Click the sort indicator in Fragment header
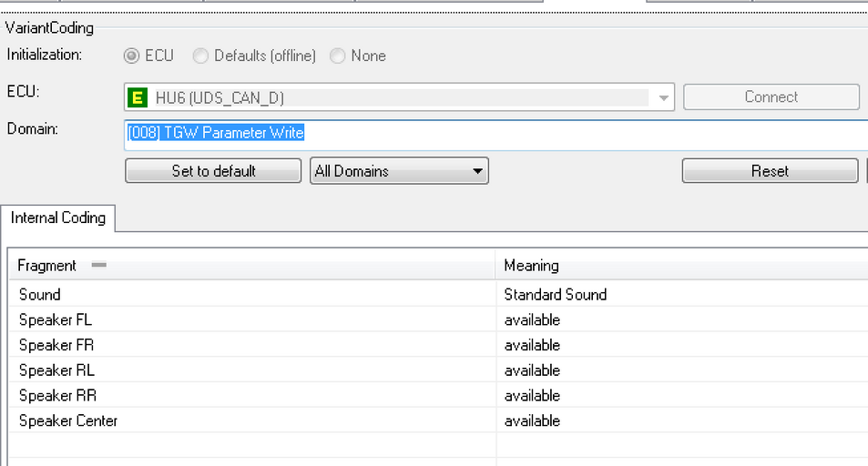Image resolution: width=868 pixels, height=466 pixels. pos(99,266)
